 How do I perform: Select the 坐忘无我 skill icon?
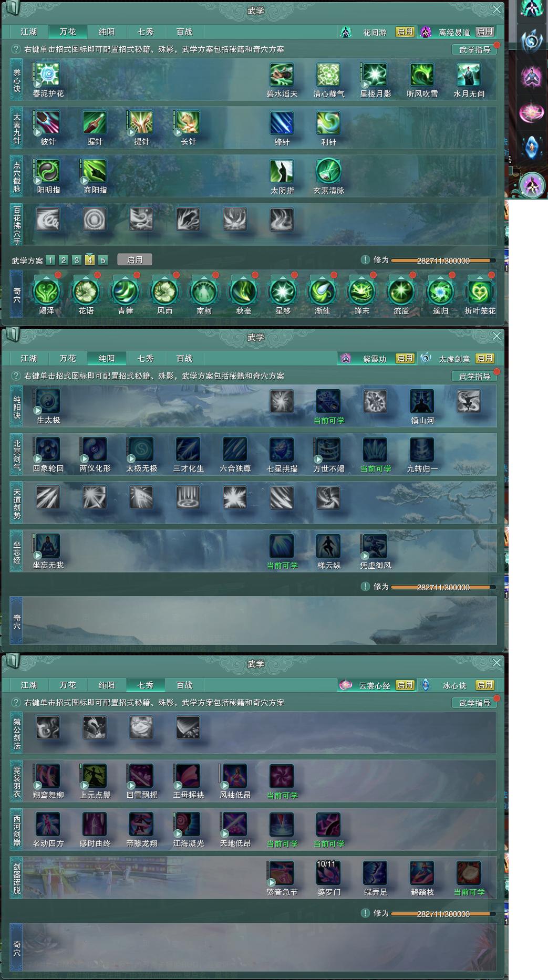(48, 547)
